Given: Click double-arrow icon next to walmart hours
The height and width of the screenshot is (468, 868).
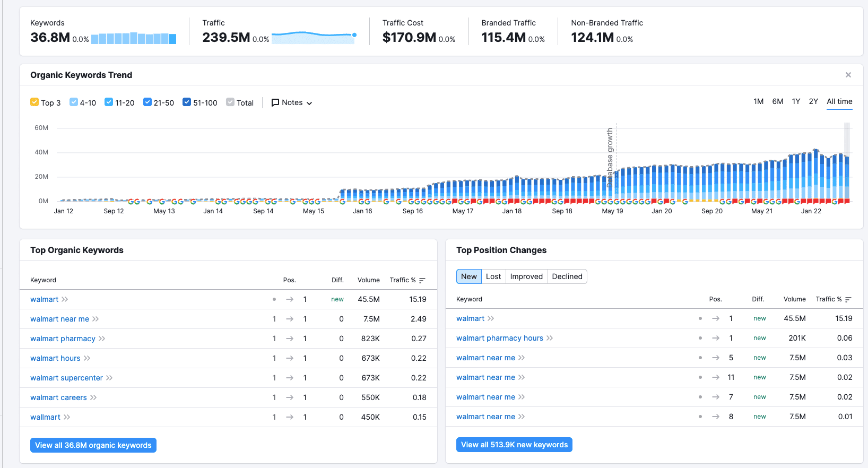Looking at the screenshot, I should coord(87,358).
